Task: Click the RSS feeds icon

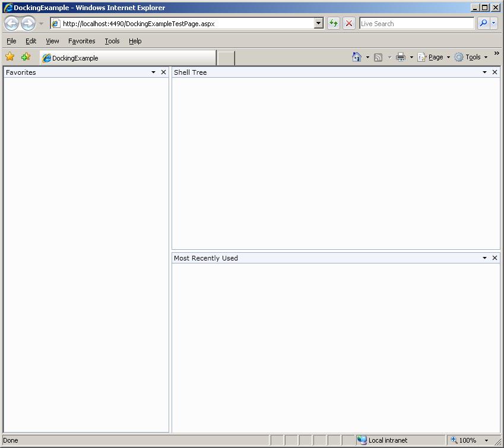Action: [x=378, y=57]
